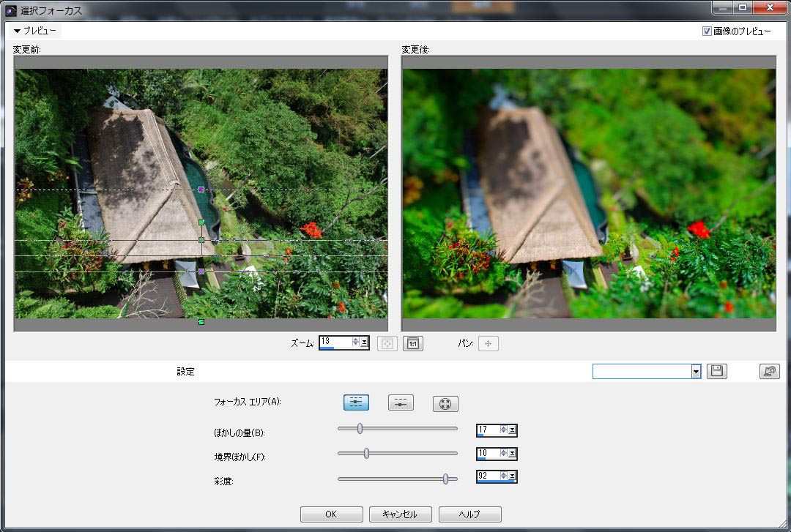The width and height of the screenshot is (791, 532).
Task: Open the settings preset dropdown
Action: click(x=697, y=372)
